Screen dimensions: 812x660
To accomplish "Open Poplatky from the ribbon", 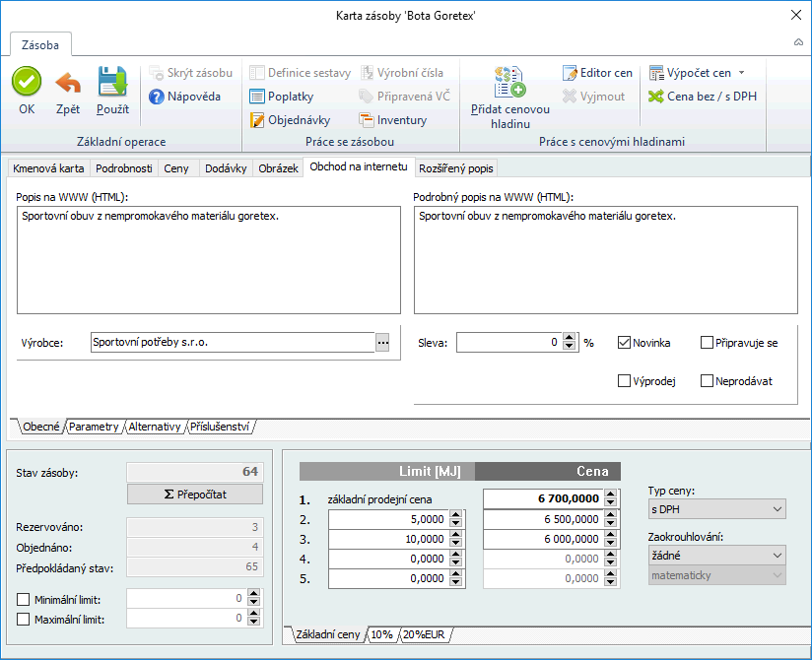I will tap(282, 97).
